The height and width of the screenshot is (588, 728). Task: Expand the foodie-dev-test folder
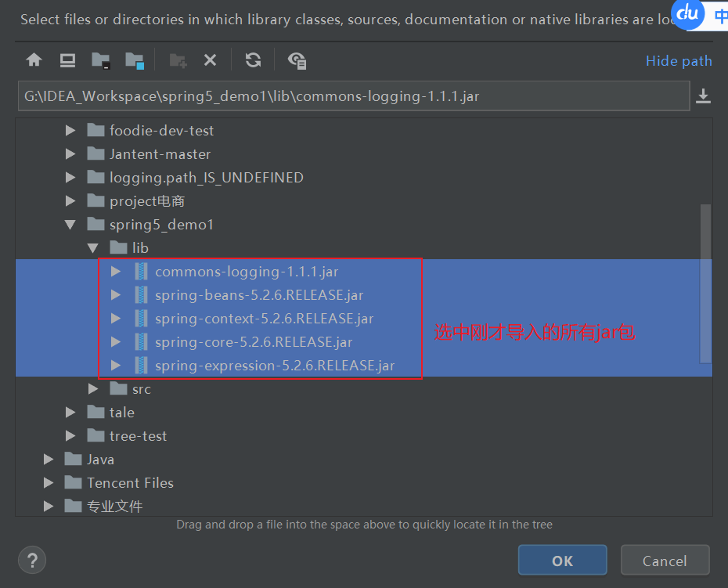70,131
